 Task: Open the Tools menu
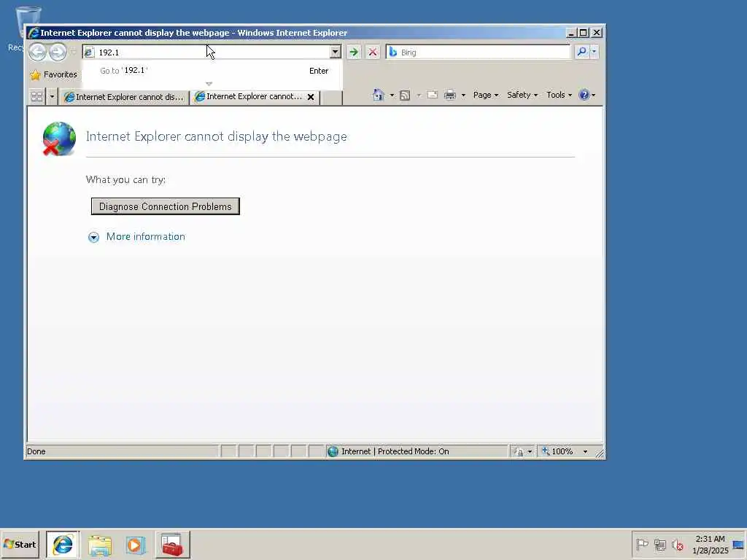(x=559, y=95)
